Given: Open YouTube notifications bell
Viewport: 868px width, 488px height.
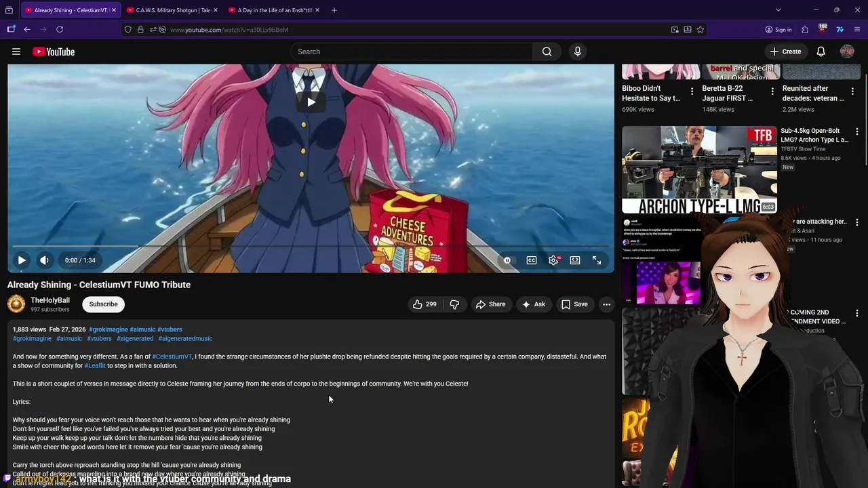Looking at the screenshot, I should tap(821, 52).
